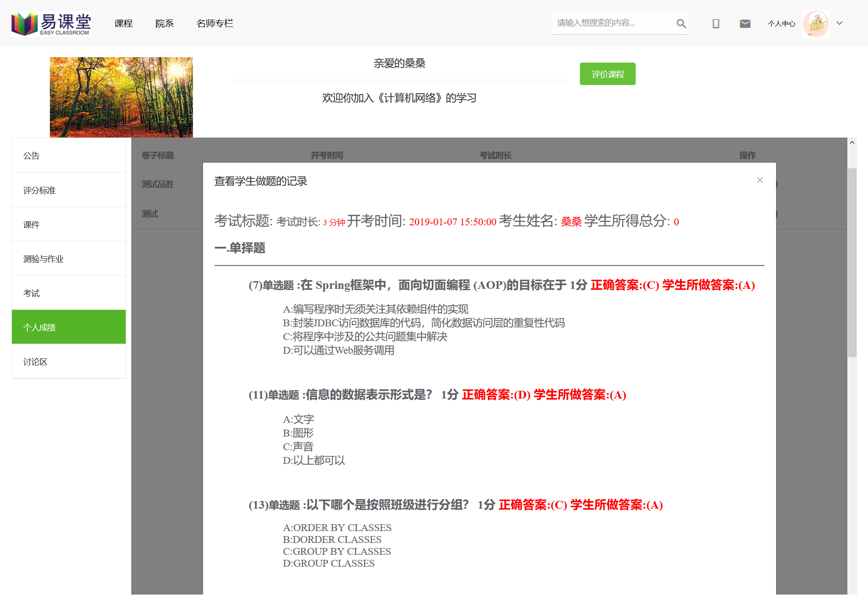868x606 pixels.
Task: Open the mail envelope icon
Action: (x=745, y=23)
